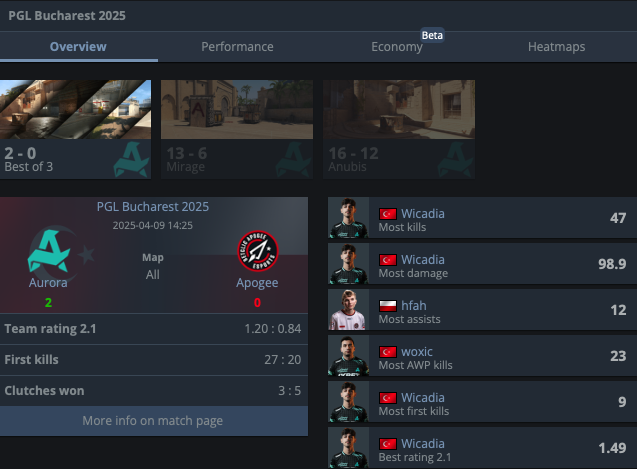Click the Beta badge above Economy
Screen dimensions: 637x469
(x=432, y=35)
